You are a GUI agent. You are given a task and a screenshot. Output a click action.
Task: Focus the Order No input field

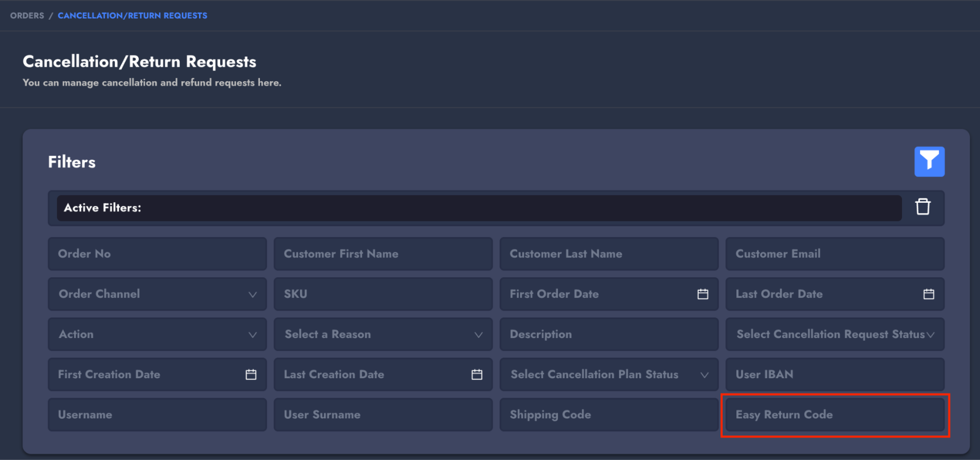tap(157, 254)
